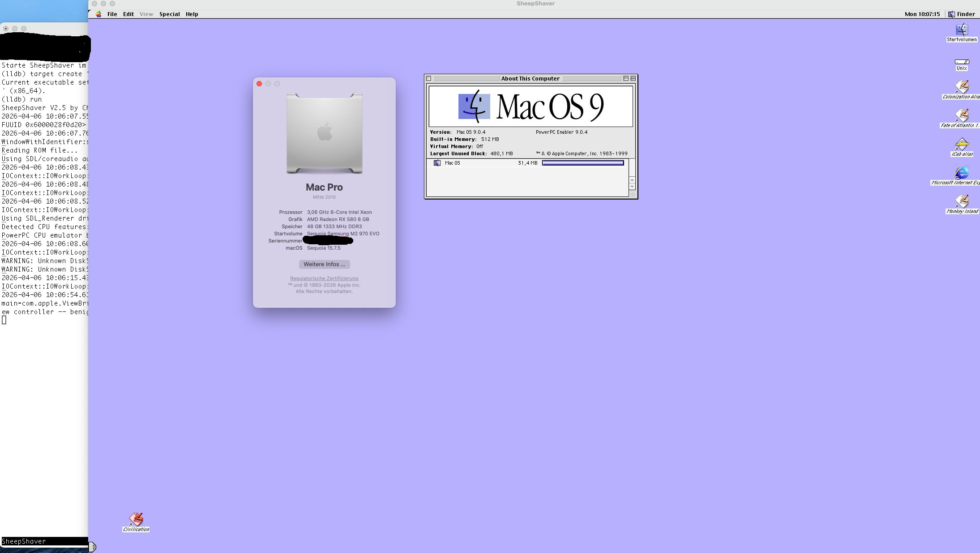Click the Weitere Infos button
This screenshot has width=980, height=553.
click(x=324, y=264)
